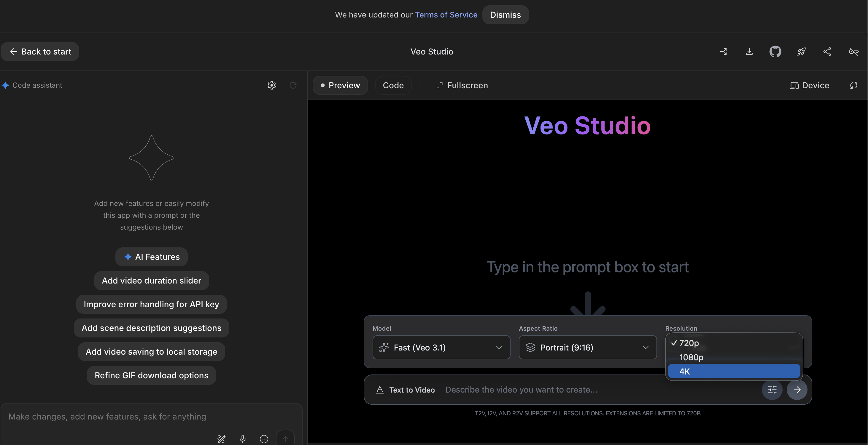This screenshot has height=445, width=868.
Task: Click the GitHub icon in header
Action: click(775, 52)
